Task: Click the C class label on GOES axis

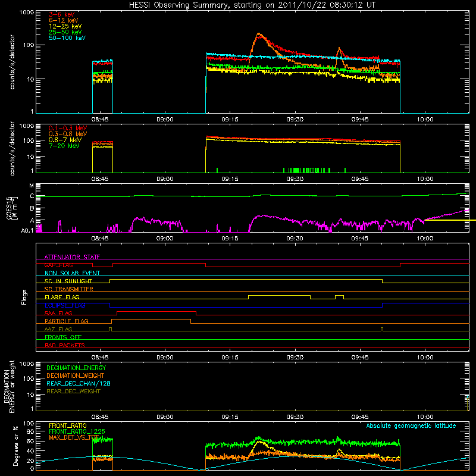Action: pyautogui.click(x=32, y=196)
